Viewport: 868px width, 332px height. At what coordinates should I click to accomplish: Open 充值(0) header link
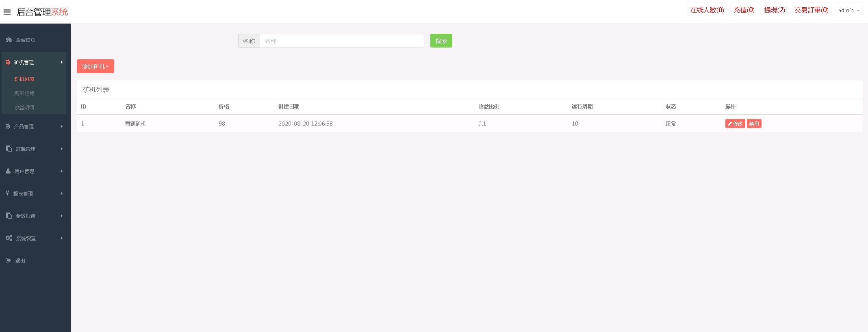tap(744, 10)
